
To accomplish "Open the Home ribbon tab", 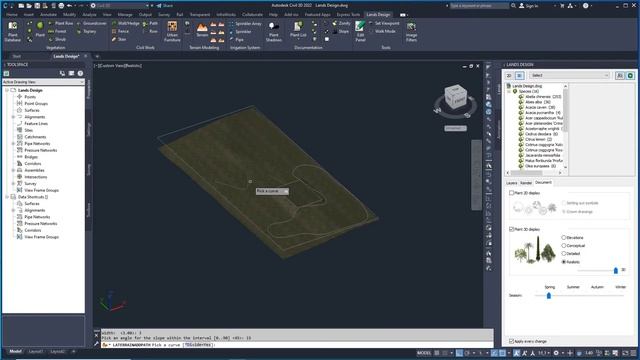I will tap(12, 15).
